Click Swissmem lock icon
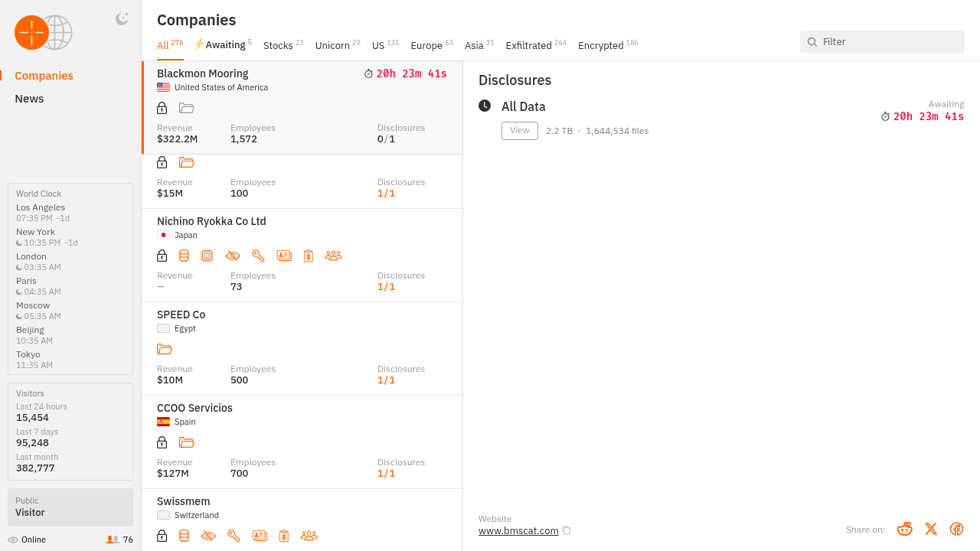The image size is (980, 551). pyautogui.click(x=162, y=536)
